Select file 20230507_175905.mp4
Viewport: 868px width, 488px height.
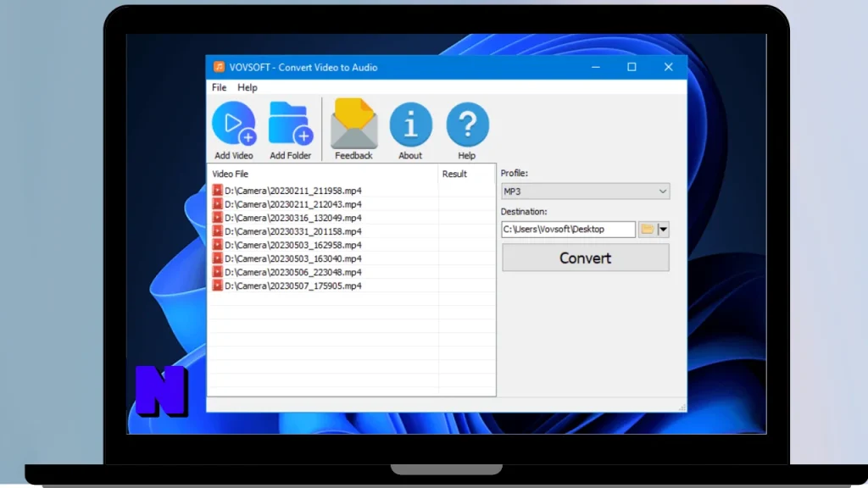click(x=292, y=286)
